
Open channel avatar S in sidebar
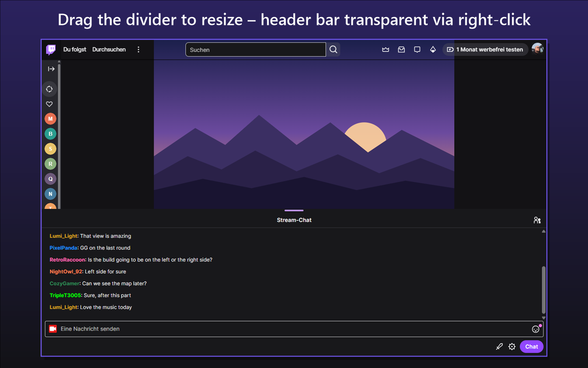click(x=51, y=149)
